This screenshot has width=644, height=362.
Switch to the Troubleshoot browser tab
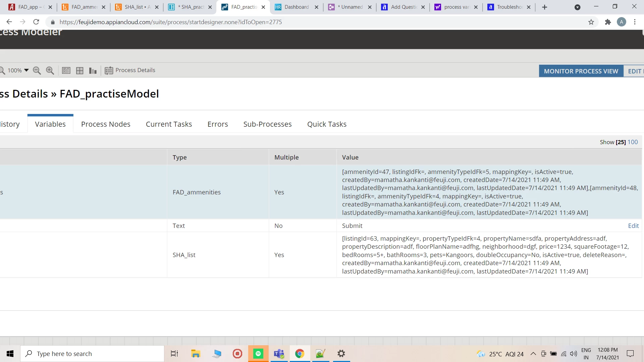pyautogui.click(x=509, y=7)
